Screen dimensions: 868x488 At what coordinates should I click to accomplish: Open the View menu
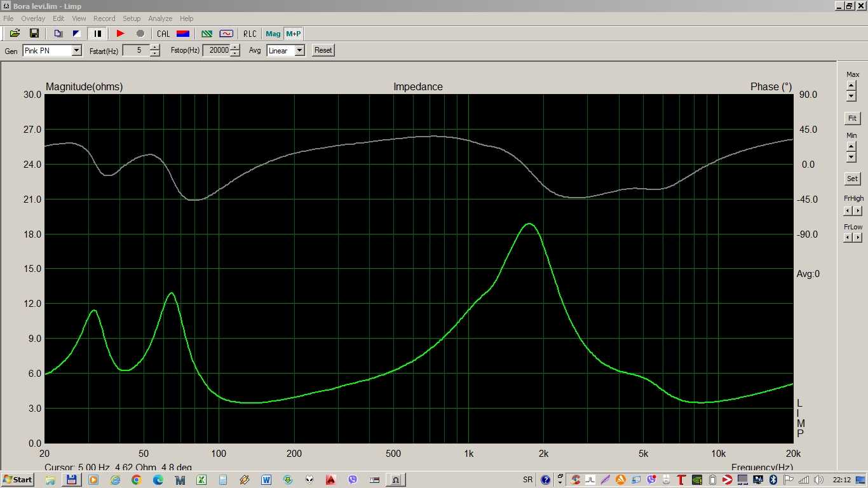79,18
